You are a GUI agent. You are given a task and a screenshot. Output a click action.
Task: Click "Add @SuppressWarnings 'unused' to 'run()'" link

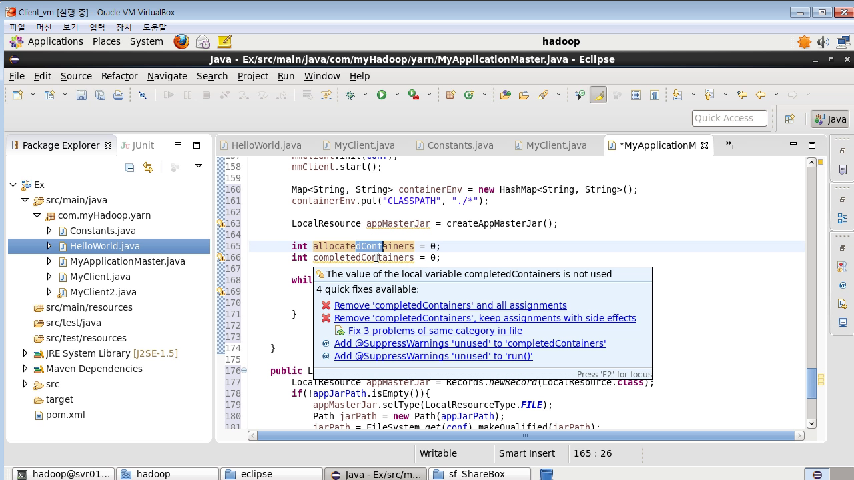pos(433,356)
